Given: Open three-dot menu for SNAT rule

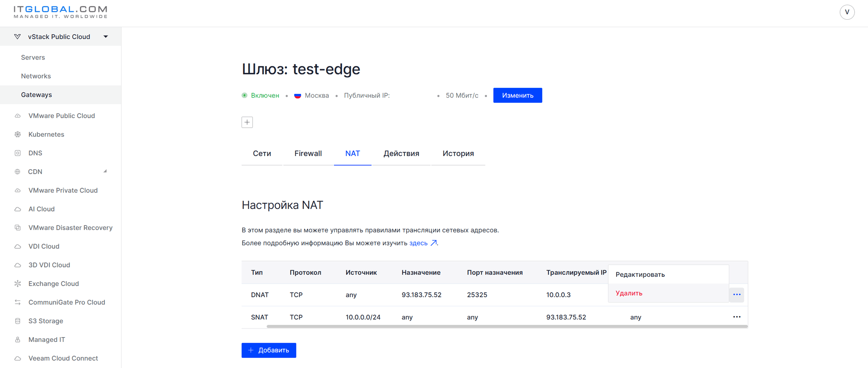Looking at the screenshot, I should coord(737,317).
